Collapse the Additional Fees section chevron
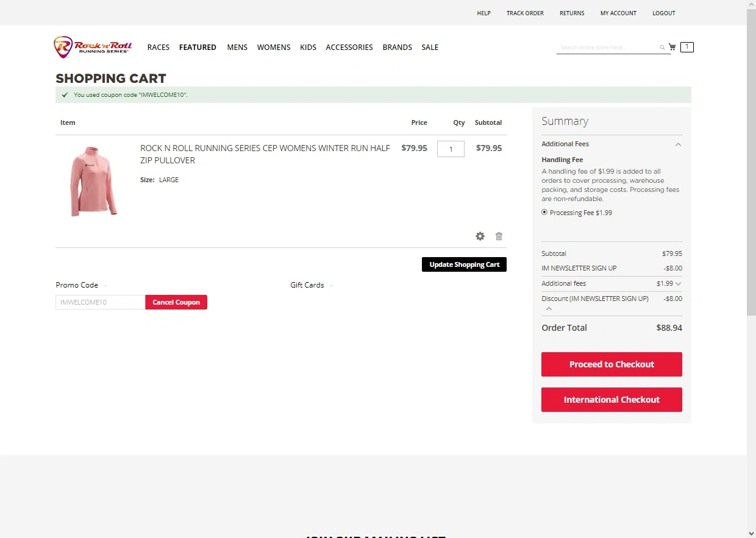Image resolution: width=756 pixels, height=538 pixels. pos(678,144)
